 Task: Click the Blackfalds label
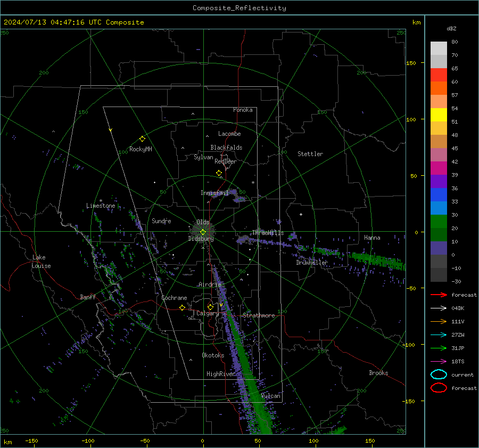(x=226, y=148)
